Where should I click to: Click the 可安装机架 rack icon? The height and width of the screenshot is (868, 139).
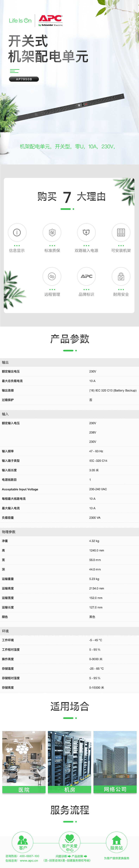pyautogui.click(x=121, y=232)
